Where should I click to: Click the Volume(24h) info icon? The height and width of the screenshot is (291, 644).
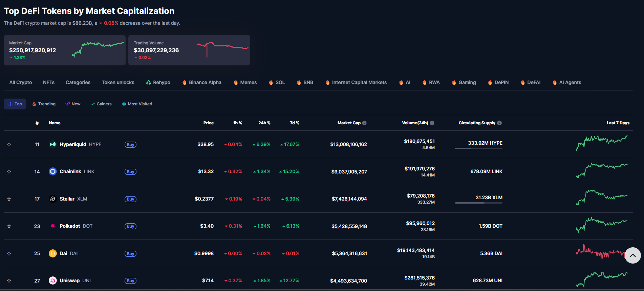point(432,123)
